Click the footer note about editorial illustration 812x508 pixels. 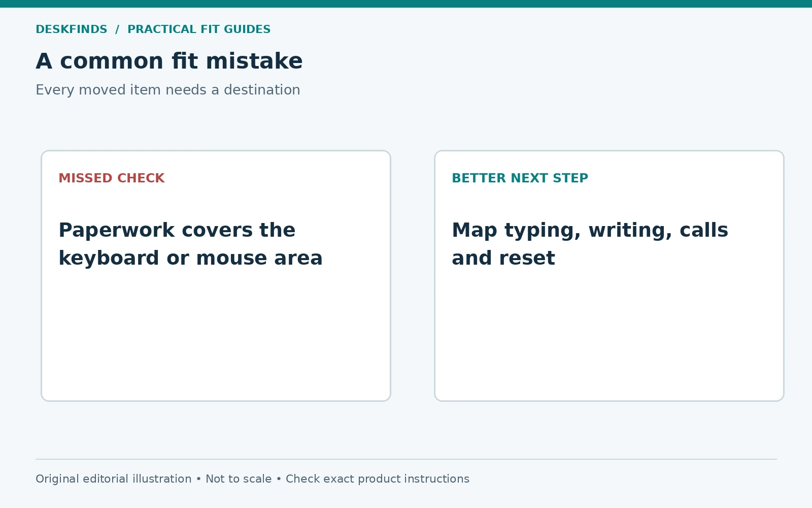tap(252, 479)
